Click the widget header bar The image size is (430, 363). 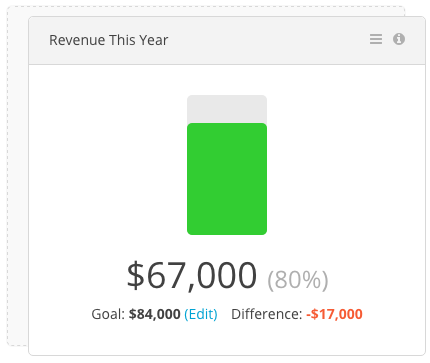[227, 40]
